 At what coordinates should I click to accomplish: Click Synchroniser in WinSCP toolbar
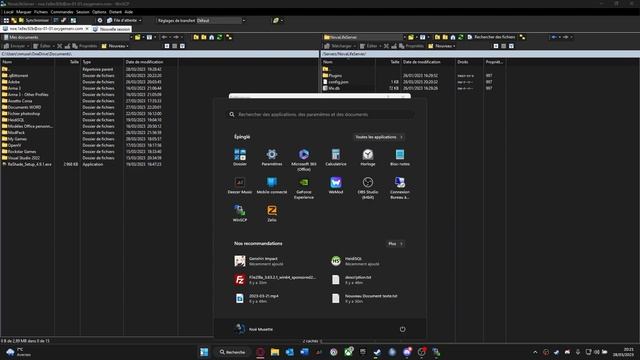33,20
